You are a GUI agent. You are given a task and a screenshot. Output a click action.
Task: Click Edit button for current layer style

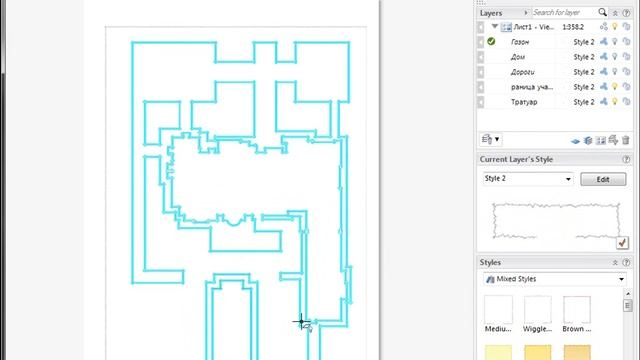tap(603, 179)
